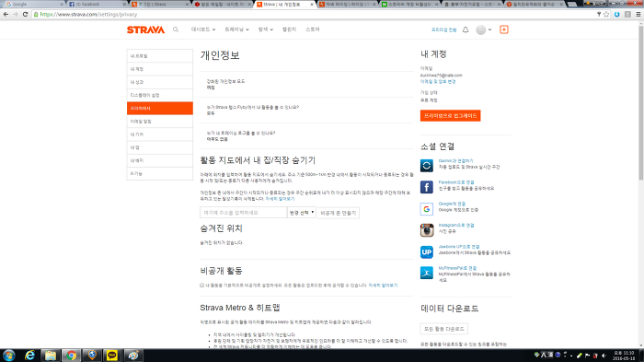This screenshot has height=362, width=644.
Task: Click the Facebook connect link
Action: coord(456,182)
